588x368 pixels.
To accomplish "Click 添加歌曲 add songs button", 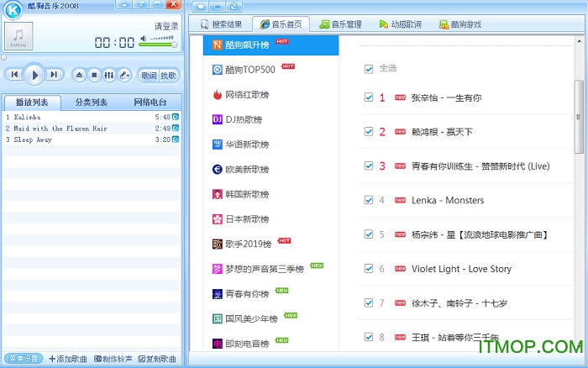I will click(68, 359).
